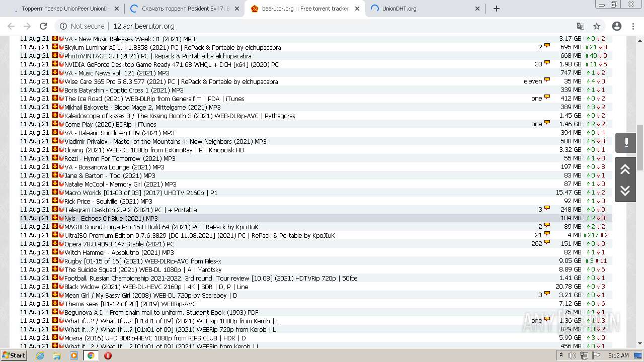
Task: Open Windows Explorer folder from taskbar
Action: click(57, 355)
